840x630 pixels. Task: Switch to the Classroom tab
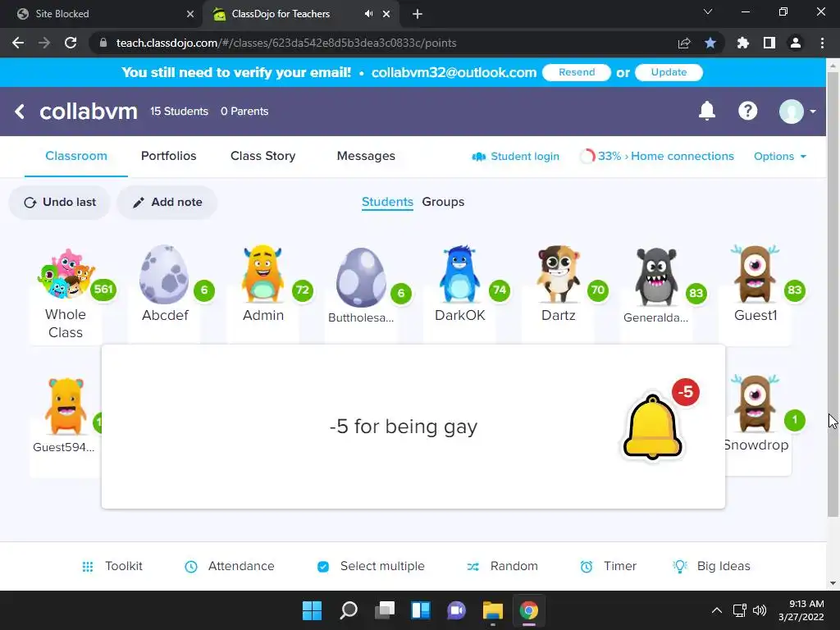click(76, 156)
